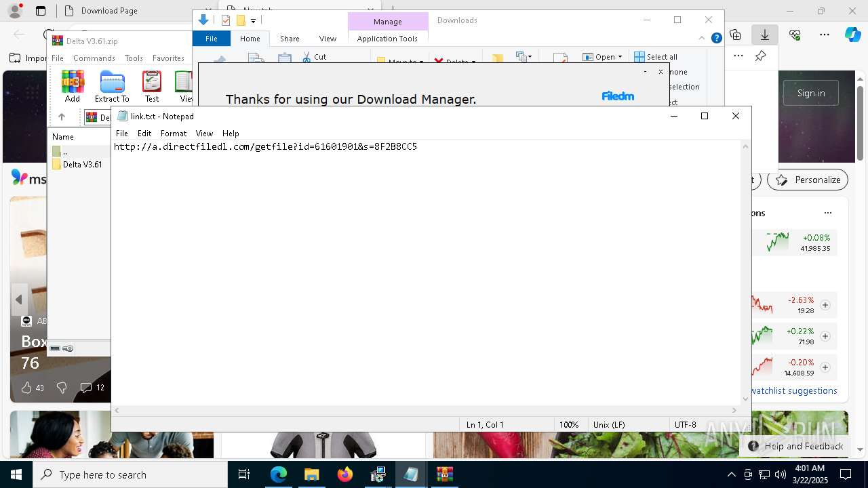Close the Filedm download manager popup
The width and height of the screenshot is (868, 488).
point(660,72)
